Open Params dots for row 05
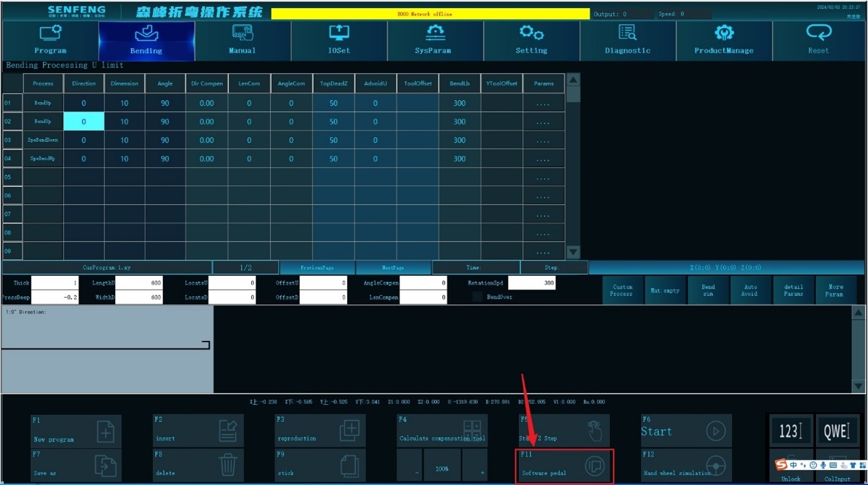Image resolution: width=868 pixels, height=485 pixels. click(x=544, y=177)
